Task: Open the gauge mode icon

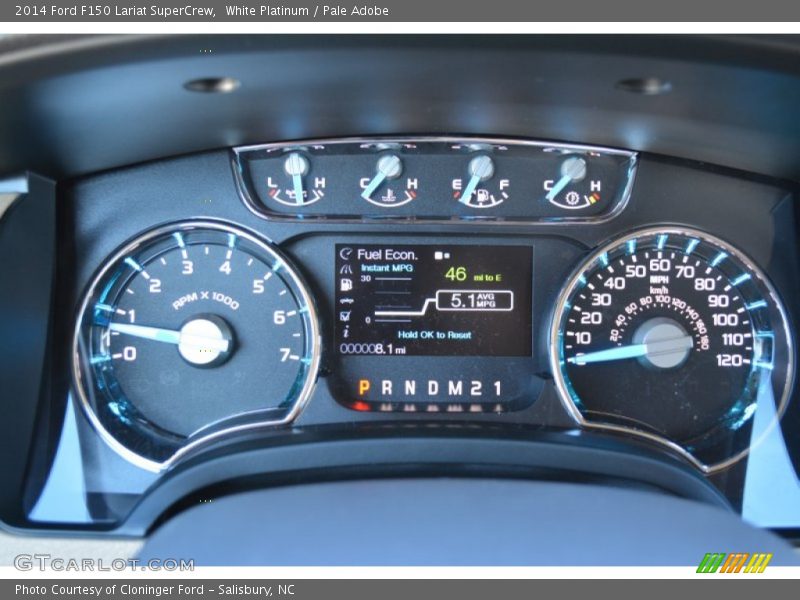Action: [346, 268]
